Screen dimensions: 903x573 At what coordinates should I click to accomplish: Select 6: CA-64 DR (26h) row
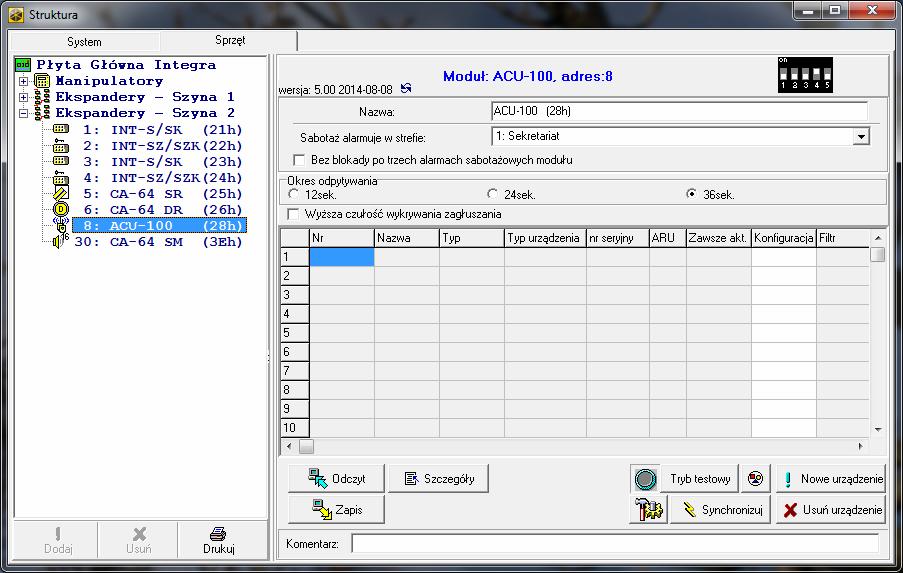point(162,210)
